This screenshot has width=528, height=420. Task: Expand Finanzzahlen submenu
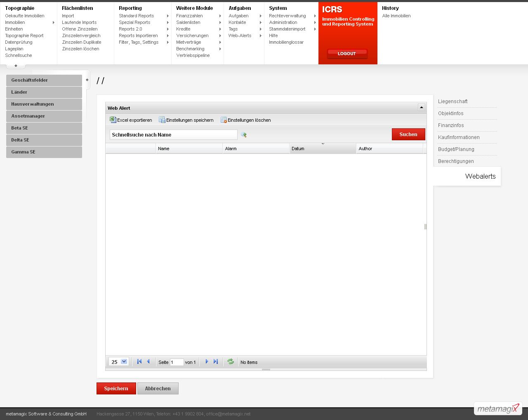(x=220, y=16)
